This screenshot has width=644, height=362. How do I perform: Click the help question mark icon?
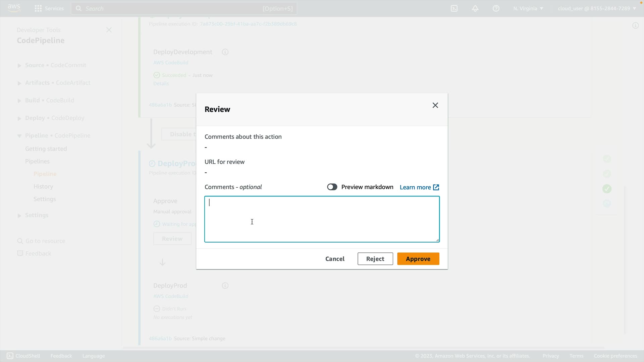(x=496, y=8)
